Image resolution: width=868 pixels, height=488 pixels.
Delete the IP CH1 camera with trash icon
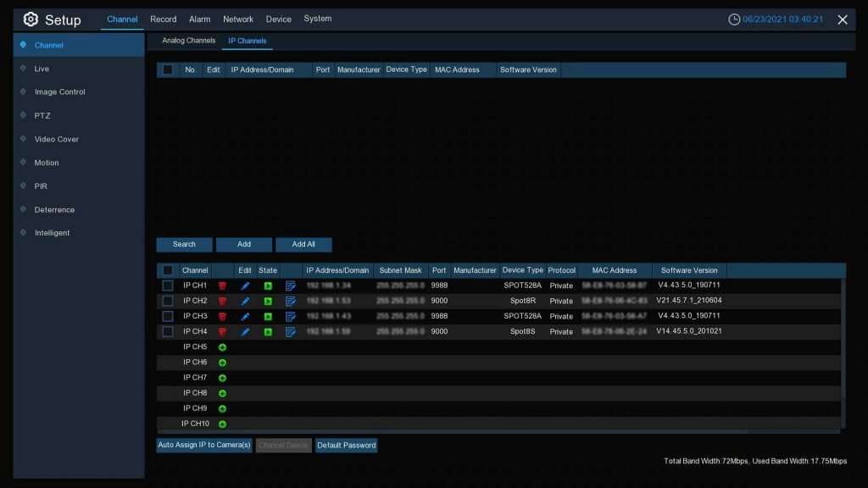[222, 286]
